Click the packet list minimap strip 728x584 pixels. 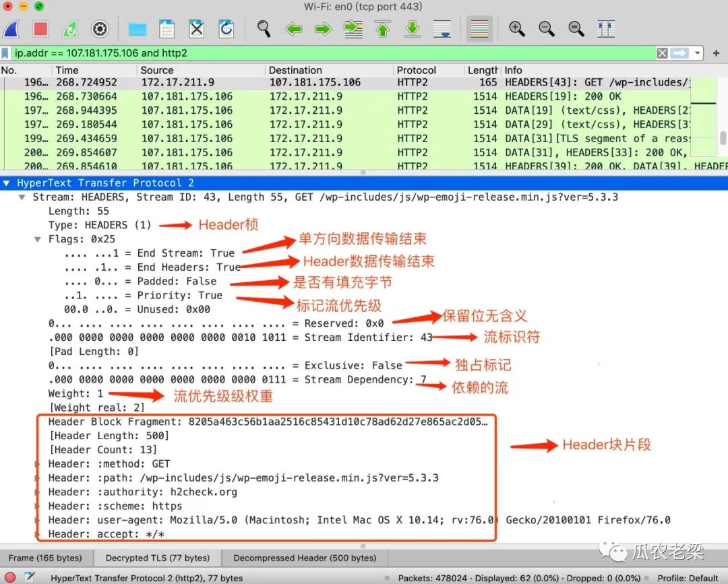(703, 117)
